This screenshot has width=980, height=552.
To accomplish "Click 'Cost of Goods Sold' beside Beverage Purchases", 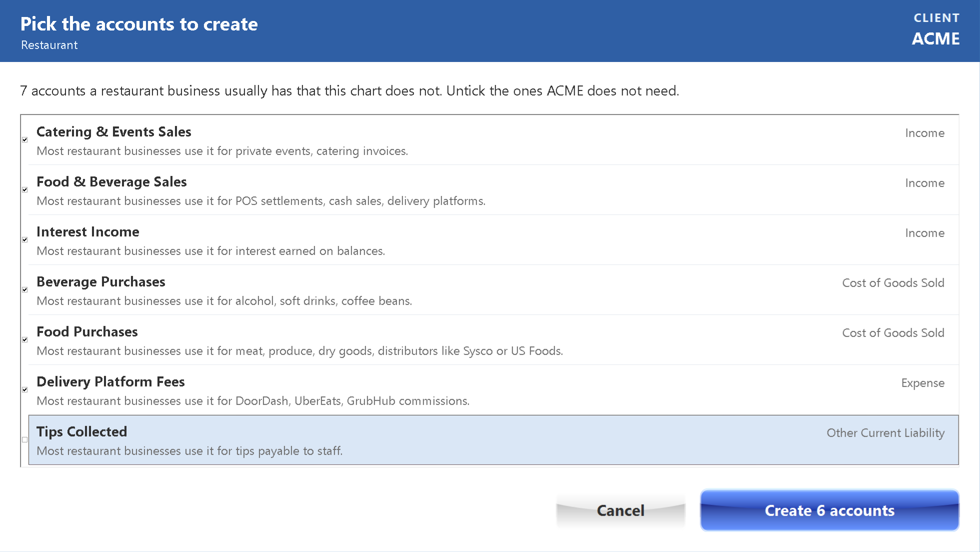I will coord(893,283).
